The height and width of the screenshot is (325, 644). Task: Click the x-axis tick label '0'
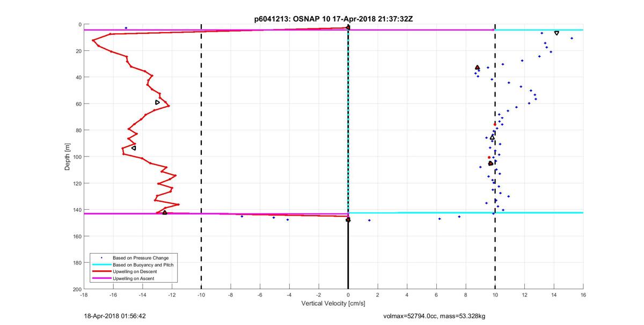(x=348, y=295)
